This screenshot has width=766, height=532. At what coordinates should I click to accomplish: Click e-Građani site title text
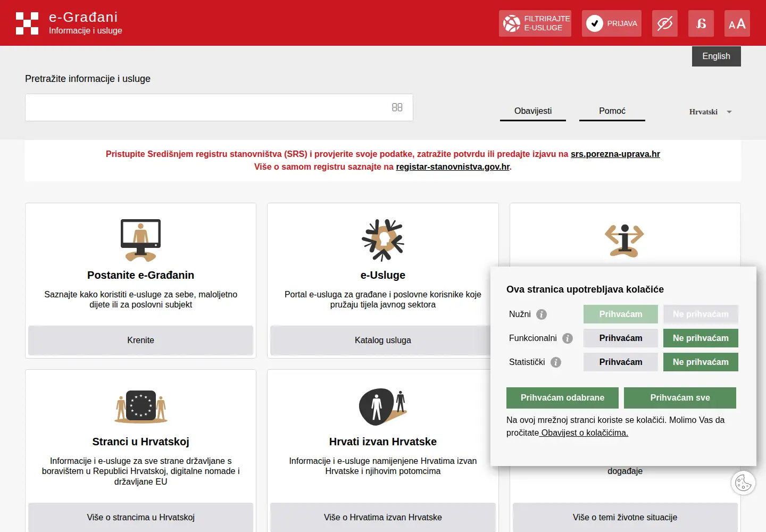[84, 17]
